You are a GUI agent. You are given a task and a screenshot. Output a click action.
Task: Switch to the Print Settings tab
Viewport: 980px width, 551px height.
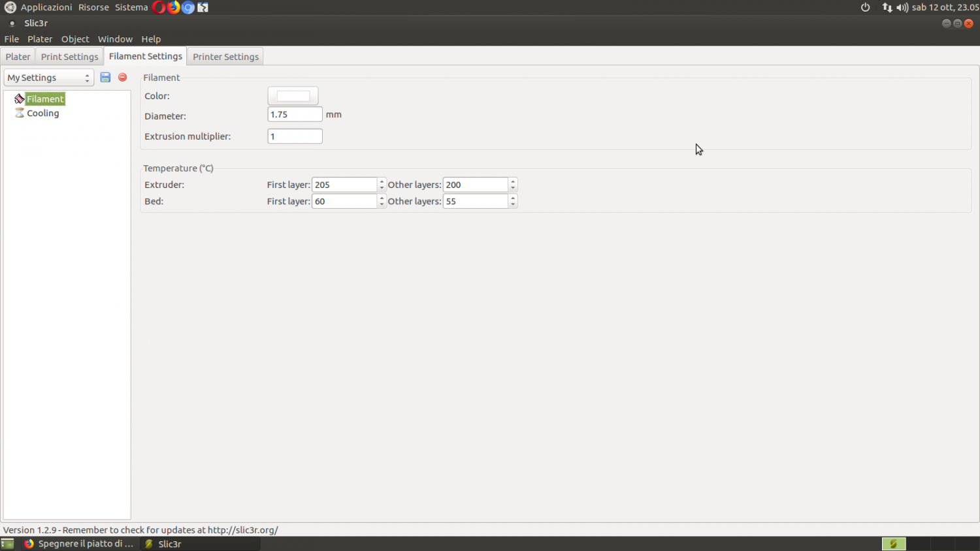pyautogui.click(x=69, y=57)
